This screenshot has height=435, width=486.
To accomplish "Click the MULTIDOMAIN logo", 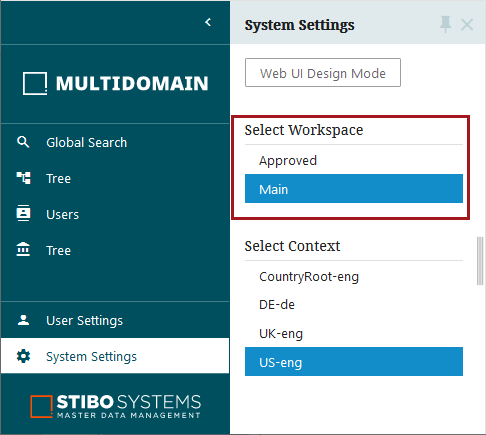I will tap(115, 83).
